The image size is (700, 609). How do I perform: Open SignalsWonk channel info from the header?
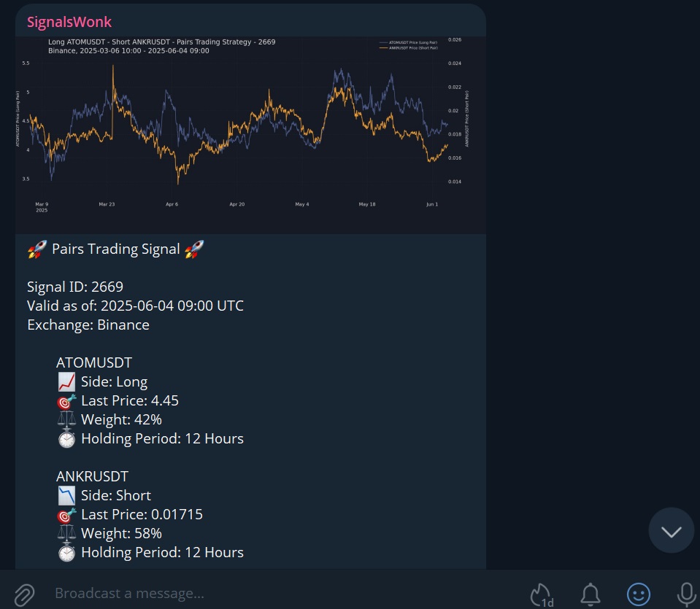[x=69, y=21]
